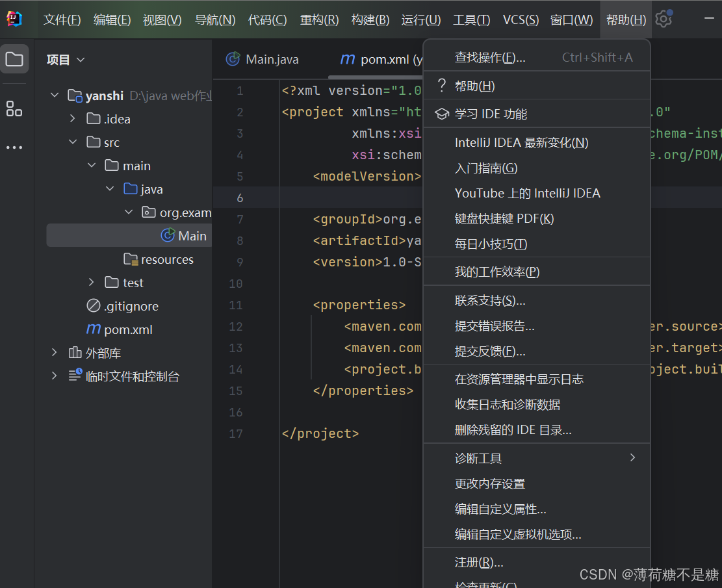Open the 构建(B) menu
Screen dimensions: 722x588
coord(370,19)
